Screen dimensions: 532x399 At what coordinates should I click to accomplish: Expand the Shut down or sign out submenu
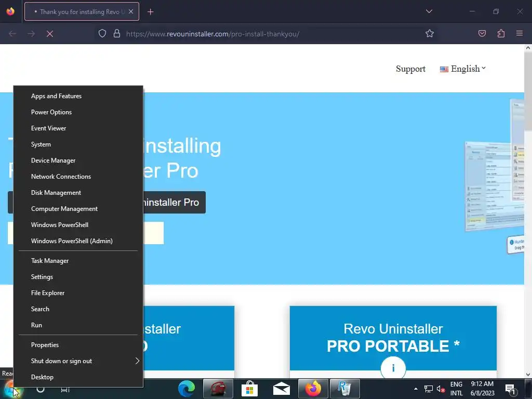click(78, 361)
